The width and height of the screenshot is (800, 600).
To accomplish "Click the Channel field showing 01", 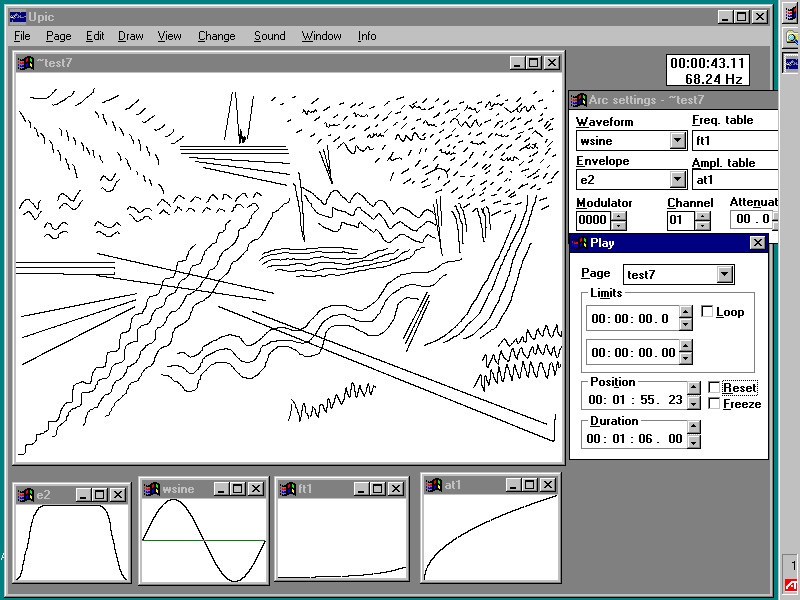I will [681, 220].
